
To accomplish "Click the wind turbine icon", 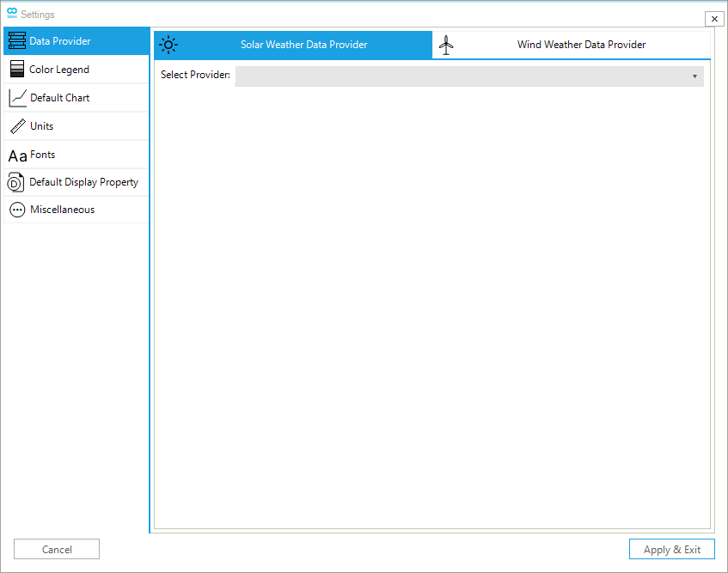I will click(445, 45).
